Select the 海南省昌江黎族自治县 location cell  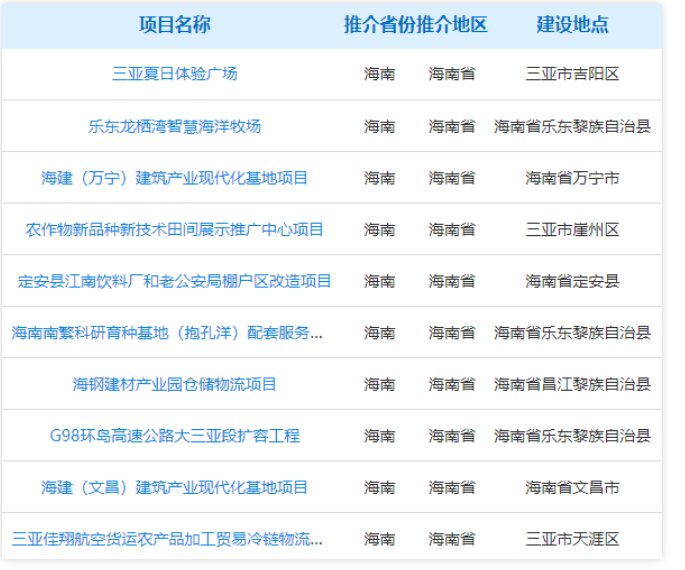[572, 384]
